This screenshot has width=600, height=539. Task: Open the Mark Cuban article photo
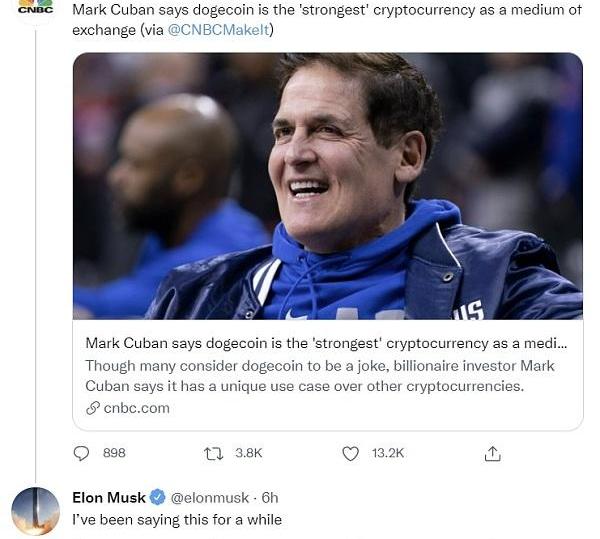point(327,185)
